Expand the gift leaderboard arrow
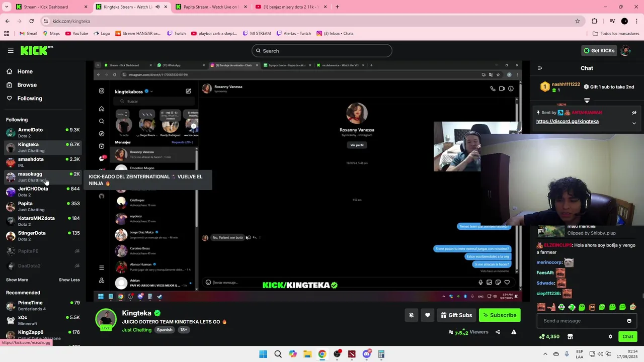Screen dimensions: 644x362 [x=587, y=101]
